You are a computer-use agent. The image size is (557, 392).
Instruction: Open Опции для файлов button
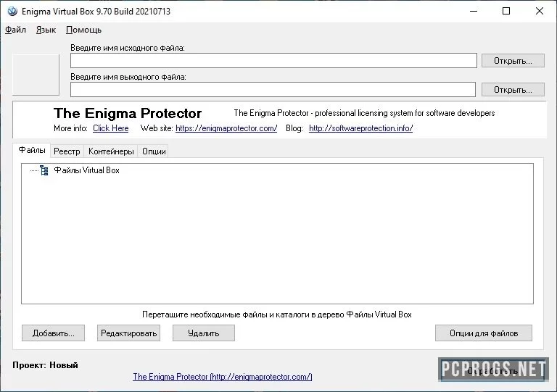point(484,333)
